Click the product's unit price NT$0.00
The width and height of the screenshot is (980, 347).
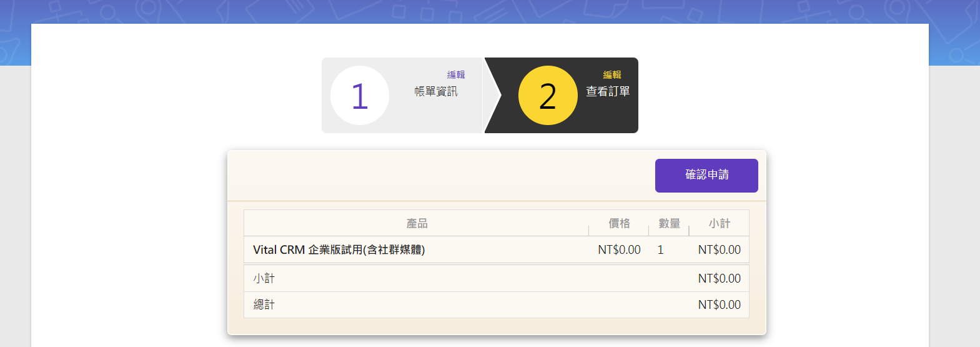click(x=619, y=250)
